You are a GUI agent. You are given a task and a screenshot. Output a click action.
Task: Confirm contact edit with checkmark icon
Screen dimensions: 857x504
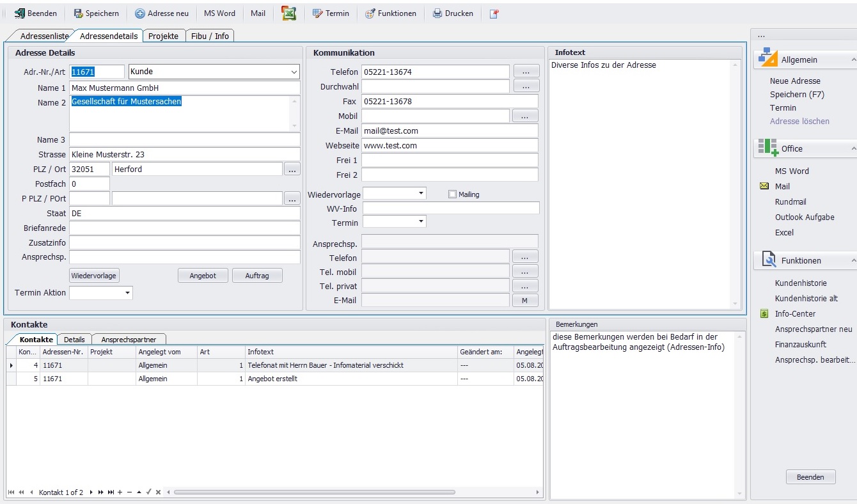148,492
